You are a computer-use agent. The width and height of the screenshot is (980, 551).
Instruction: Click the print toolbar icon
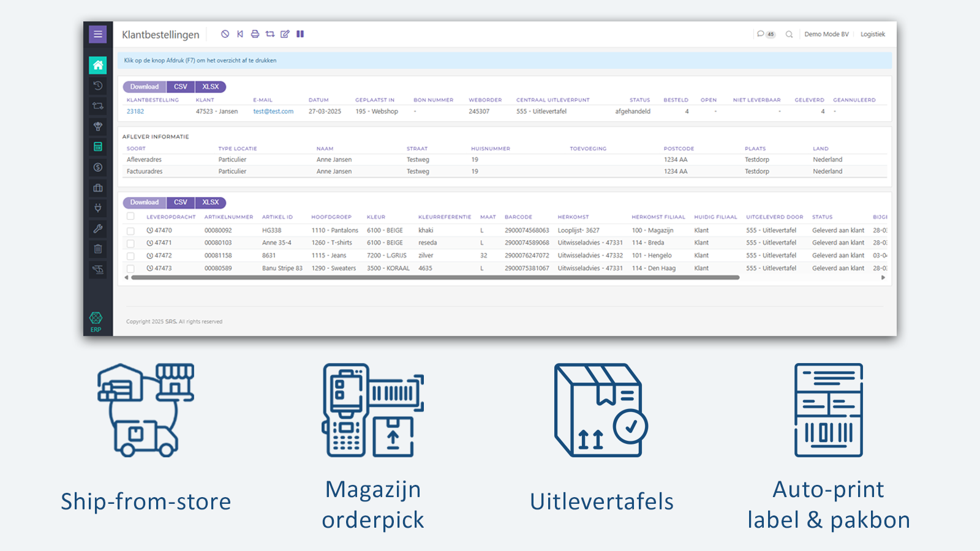point(255,34)
